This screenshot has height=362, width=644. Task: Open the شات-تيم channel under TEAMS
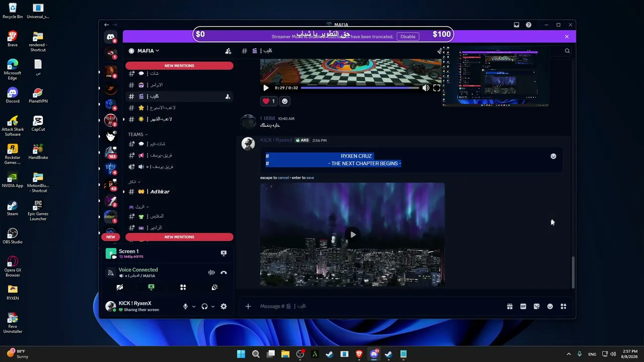(x=179, y=144)
